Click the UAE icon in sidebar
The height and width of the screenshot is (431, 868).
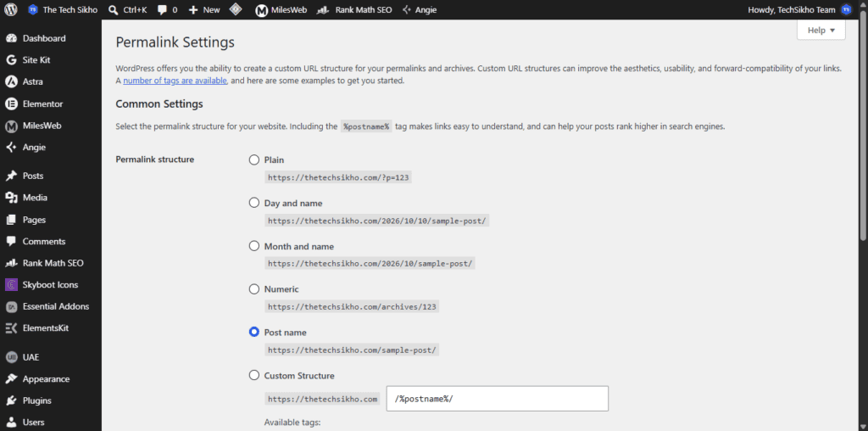click(x=11, y=357)
